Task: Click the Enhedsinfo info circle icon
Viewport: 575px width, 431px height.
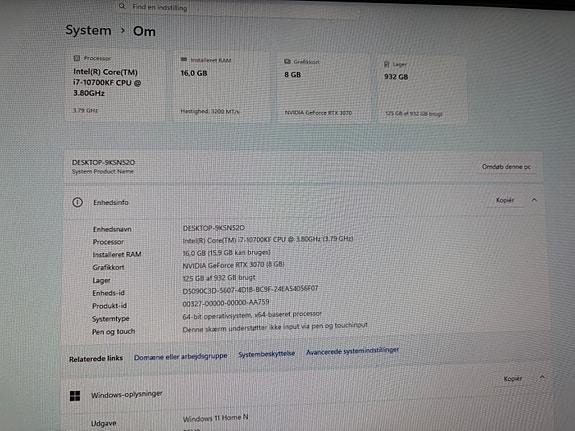Action: pyautogui.click(x=77, y=202)
